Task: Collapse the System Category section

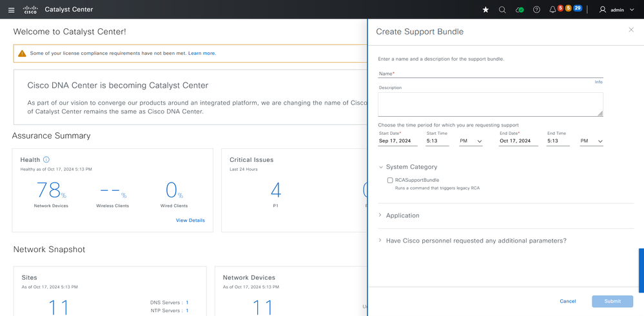Action: 380,167
